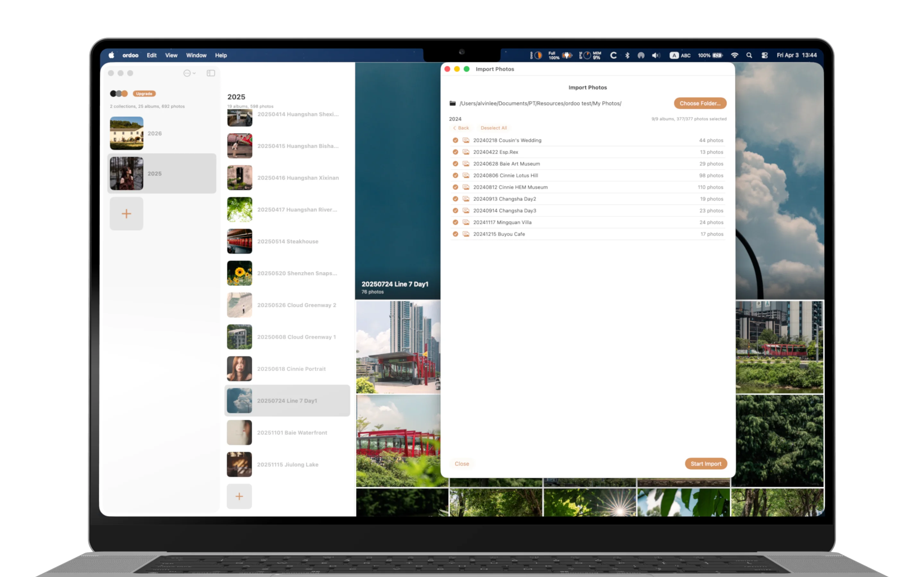Click the orange color dot beside Upgrade badge

(125, 94)
